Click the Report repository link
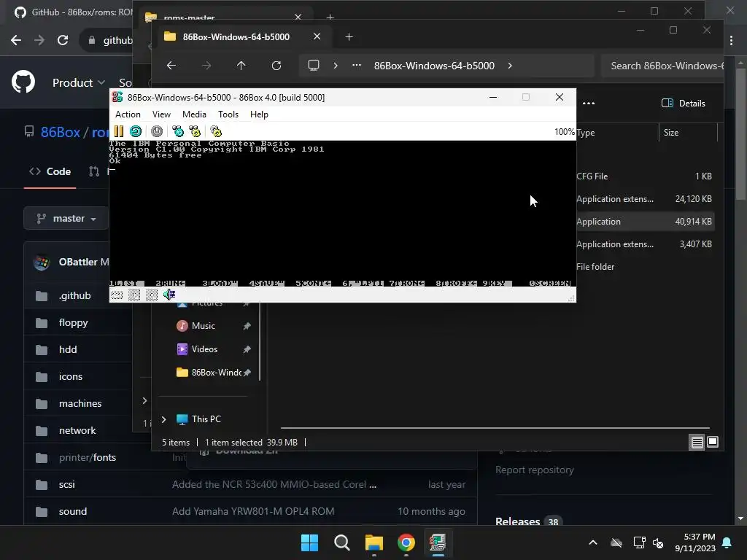Image resolution: width=747 pixels, height=560 pixels. point(535,470)
